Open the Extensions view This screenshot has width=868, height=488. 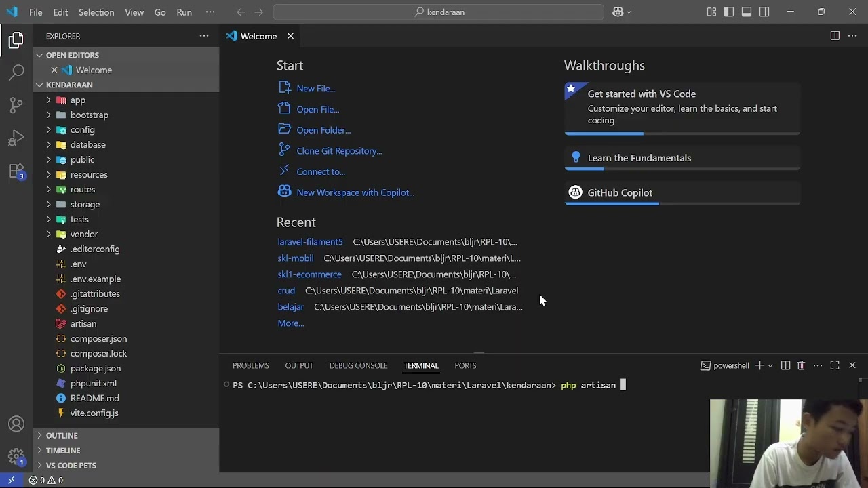pos(16,171)
